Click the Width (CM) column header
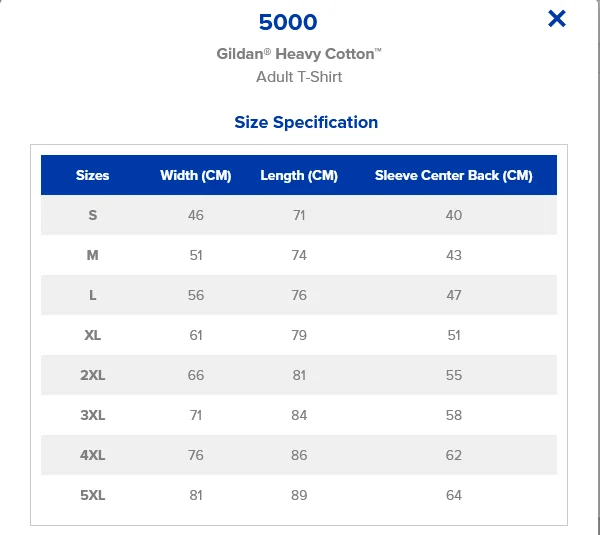The image size is (600, 535). coord(196,175)
